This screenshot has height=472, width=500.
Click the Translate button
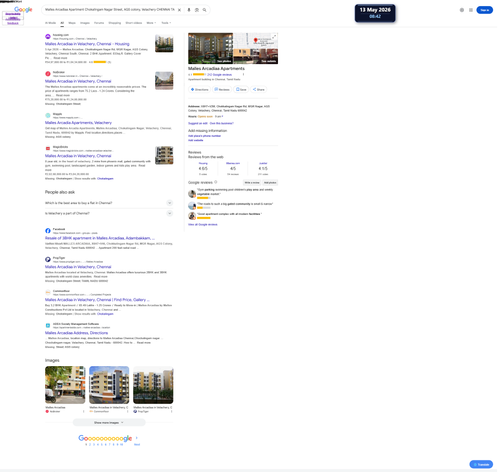click(481, 464)
